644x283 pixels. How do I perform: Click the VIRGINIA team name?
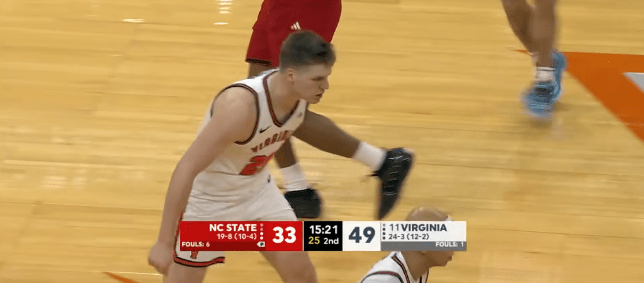[x=424, y=228]
